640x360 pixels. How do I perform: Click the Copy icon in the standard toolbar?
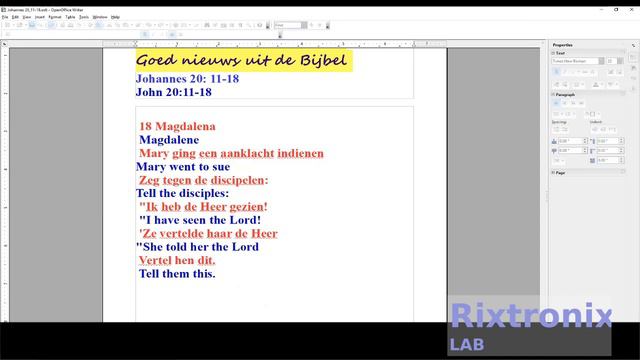118,25
